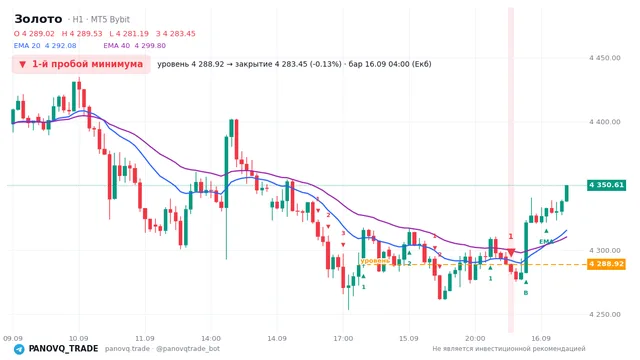Click the 15.09 date on the time axis
Screen dimensions: 640x360
coord(409,338)
